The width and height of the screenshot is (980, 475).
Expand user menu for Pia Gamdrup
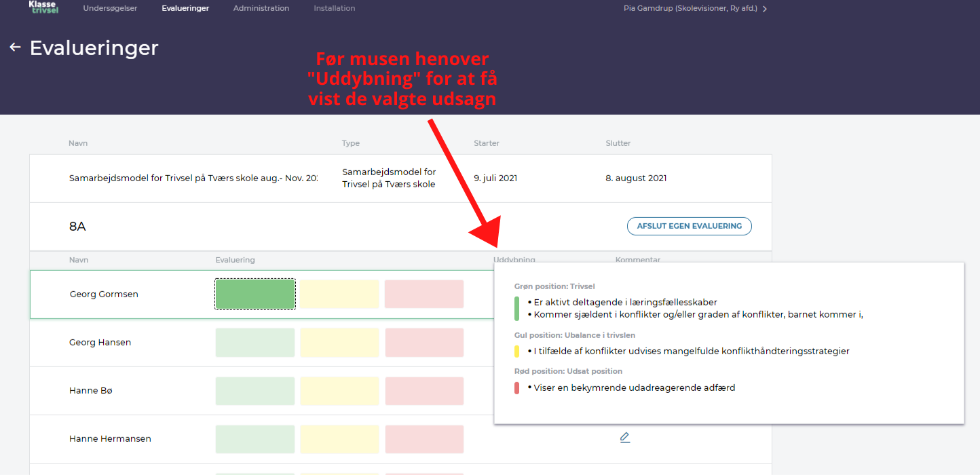pos(695,9)
